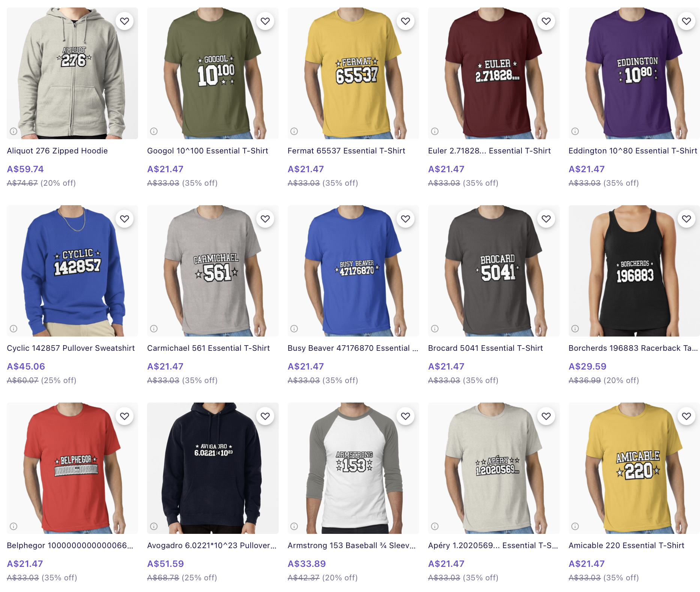The height and width of the screenshot is (592, 700).
Task: Open Apéry 1.2020569 Essential T-Shirt link
Action: (493, 545)
